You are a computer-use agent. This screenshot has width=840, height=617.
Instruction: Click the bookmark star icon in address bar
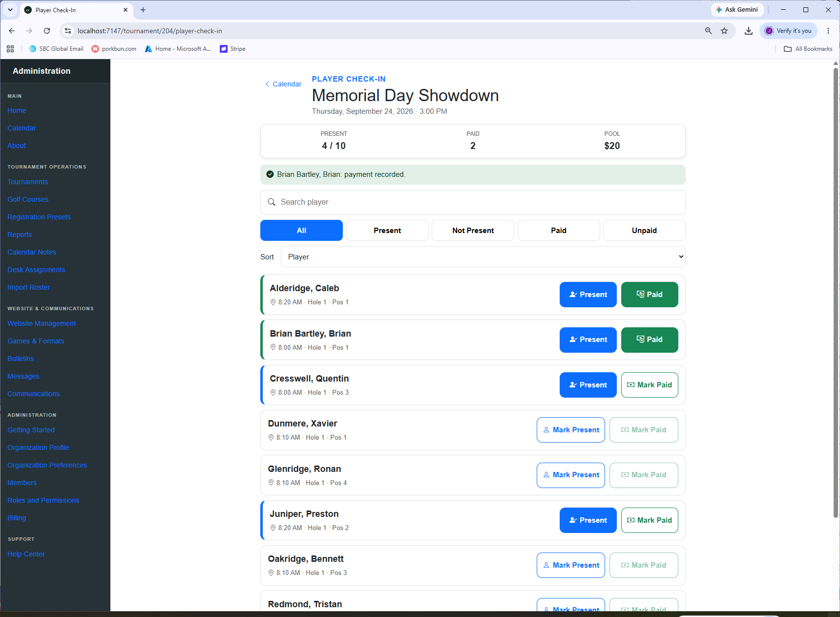pos(724,31)
